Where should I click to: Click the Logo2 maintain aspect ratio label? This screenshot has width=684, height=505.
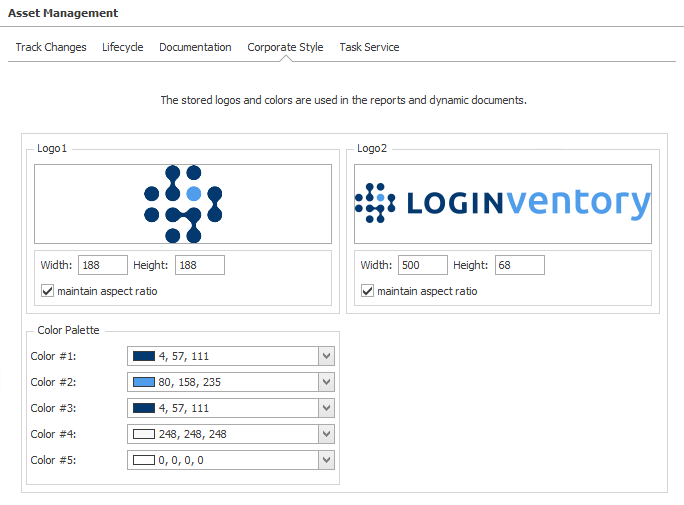coord(427,291)
